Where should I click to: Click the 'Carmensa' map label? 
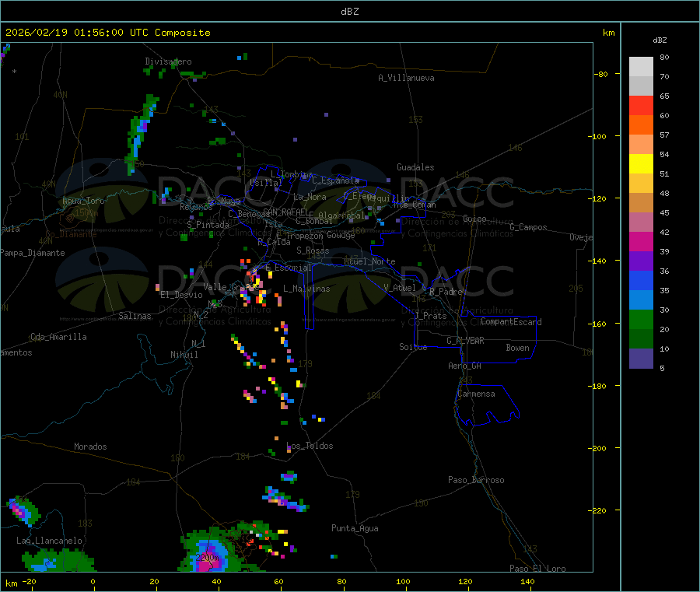coord(476,394)
